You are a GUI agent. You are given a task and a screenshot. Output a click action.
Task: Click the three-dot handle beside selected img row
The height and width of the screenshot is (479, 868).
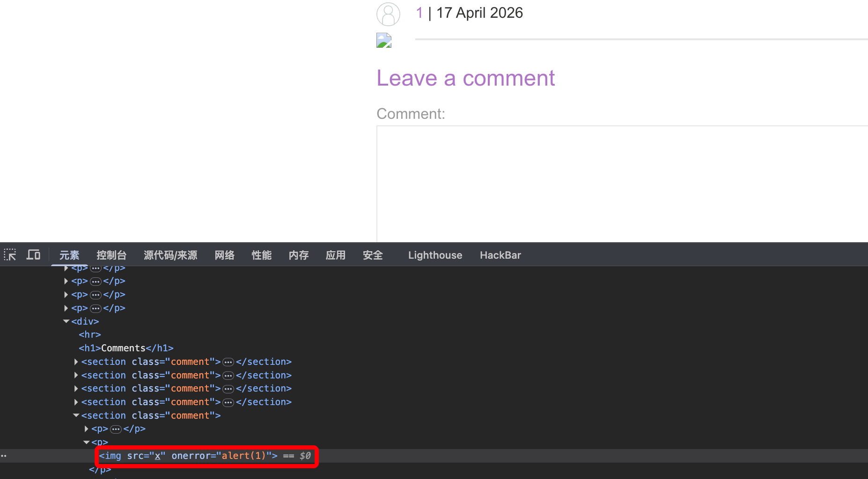point(4,456)
